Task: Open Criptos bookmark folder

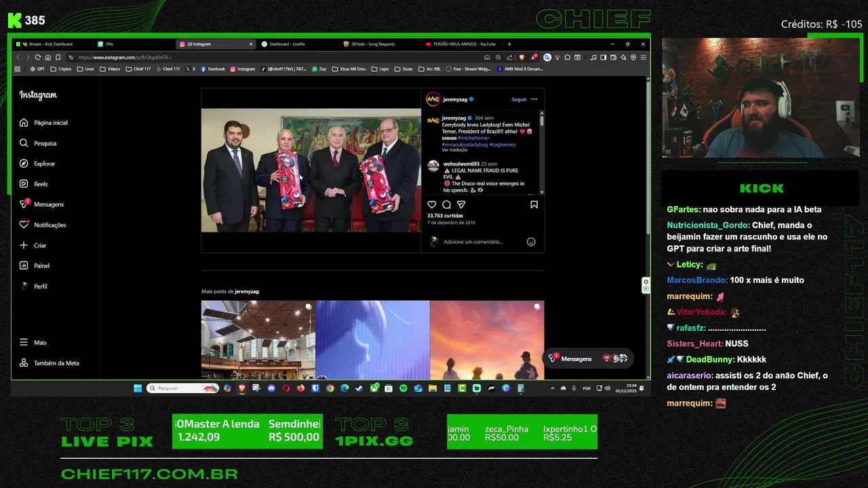Action: 61,69
